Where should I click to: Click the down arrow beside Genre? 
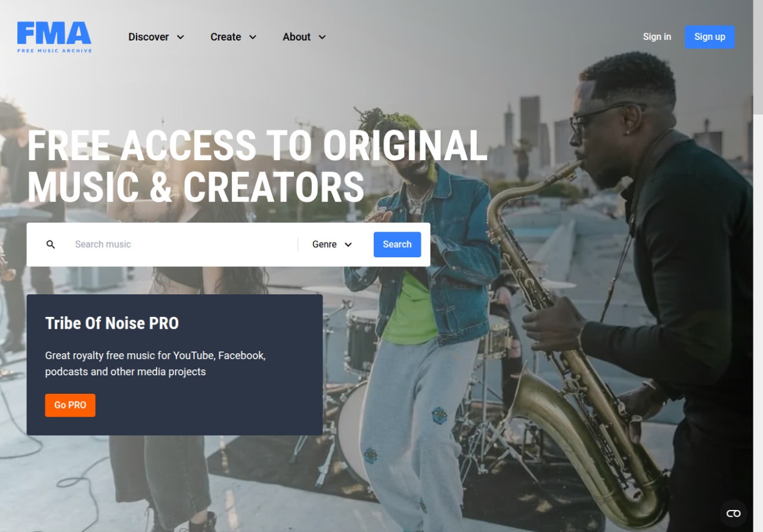349,244
